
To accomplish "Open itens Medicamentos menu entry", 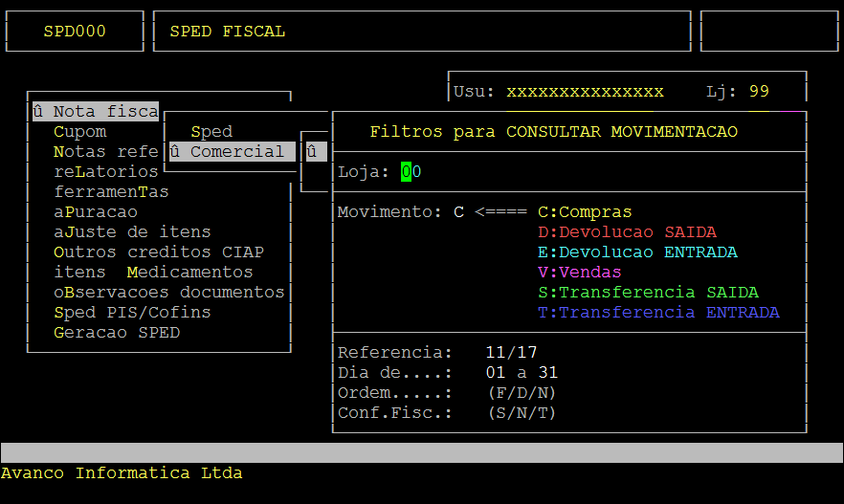I will coord(153,273).
